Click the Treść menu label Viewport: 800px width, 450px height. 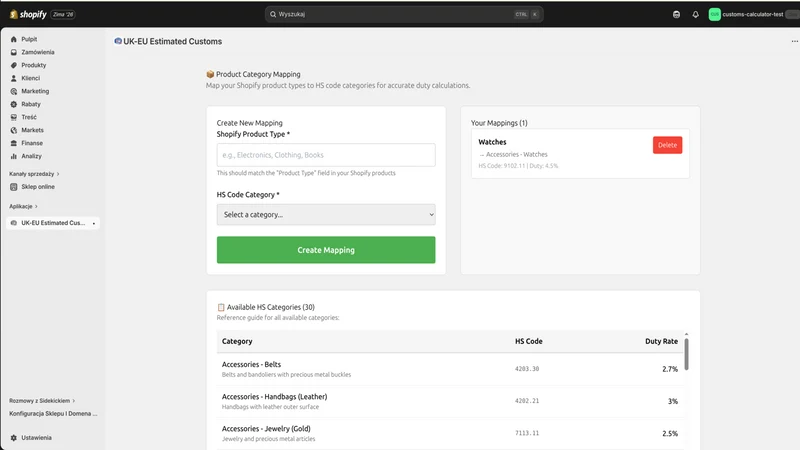[x=29, y=117]
